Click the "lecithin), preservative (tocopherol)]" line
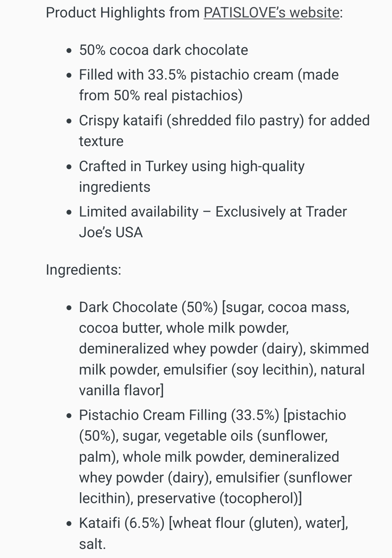 click(190, 498)
